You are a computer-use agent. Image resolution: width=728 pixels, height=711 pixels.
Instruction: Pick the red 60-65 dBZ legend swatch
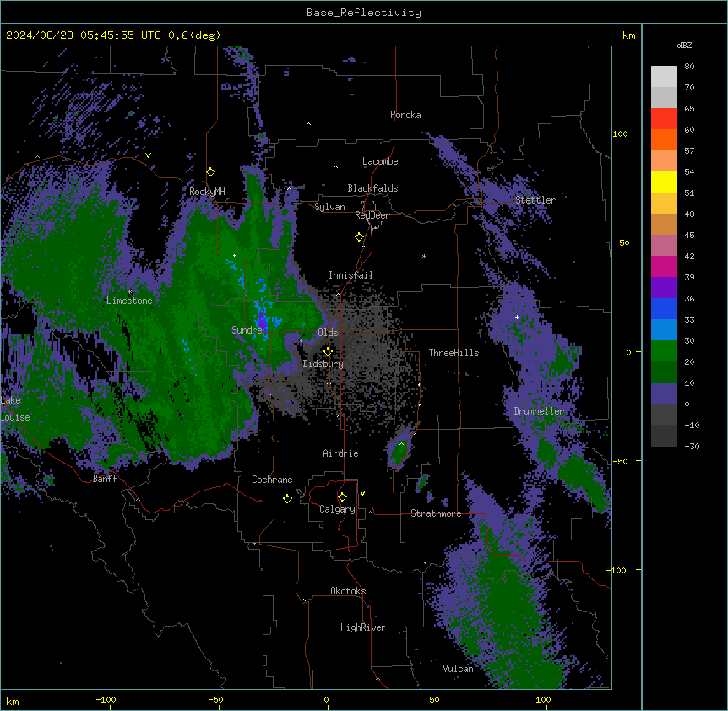664,119
